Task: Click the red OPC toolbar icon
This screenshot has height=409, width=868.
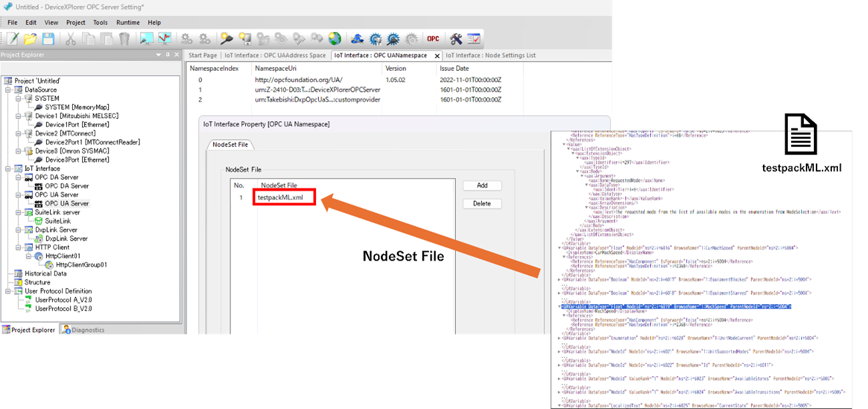Action: click(433, 39)
